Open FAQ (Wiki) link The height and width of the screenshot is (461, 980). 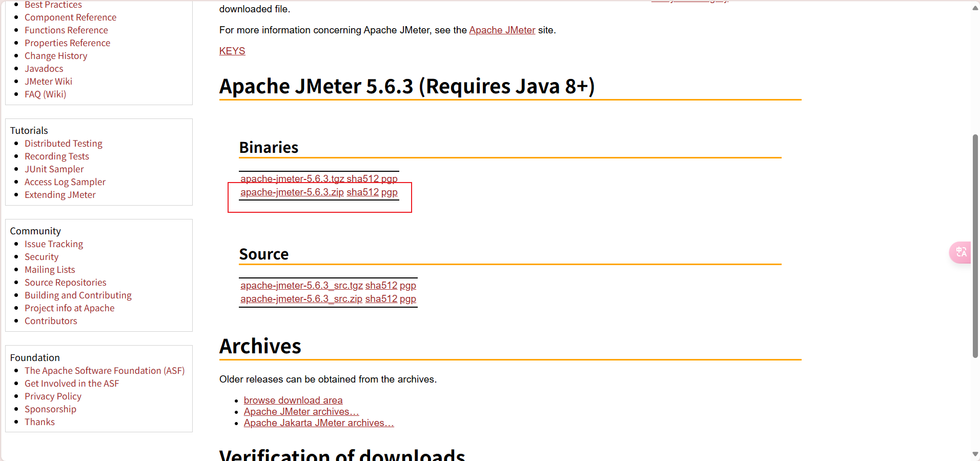coord(45,94)
